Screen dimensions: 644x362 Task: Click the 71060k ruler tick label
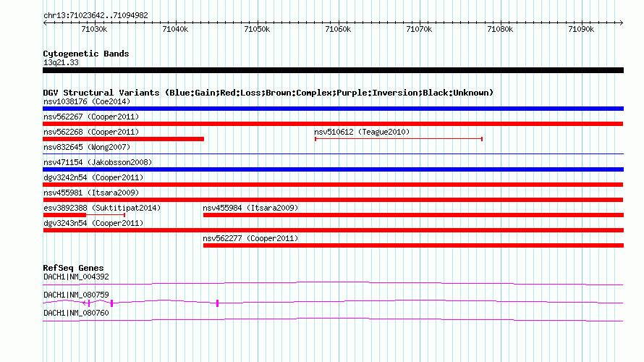[x=338, y=29]
